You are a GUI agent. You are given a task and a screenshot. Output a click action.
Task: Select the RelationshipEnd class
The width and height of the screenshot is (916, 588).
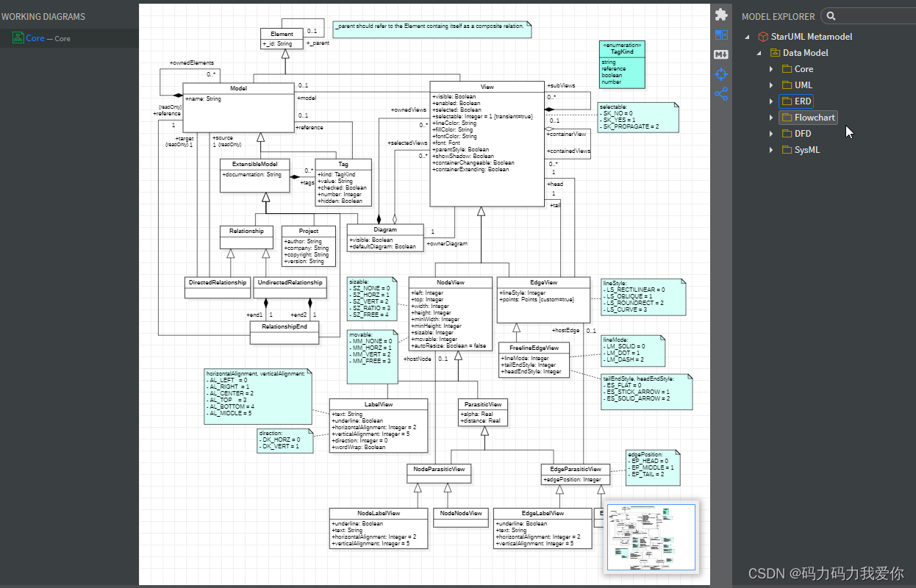tap(285, 333)
